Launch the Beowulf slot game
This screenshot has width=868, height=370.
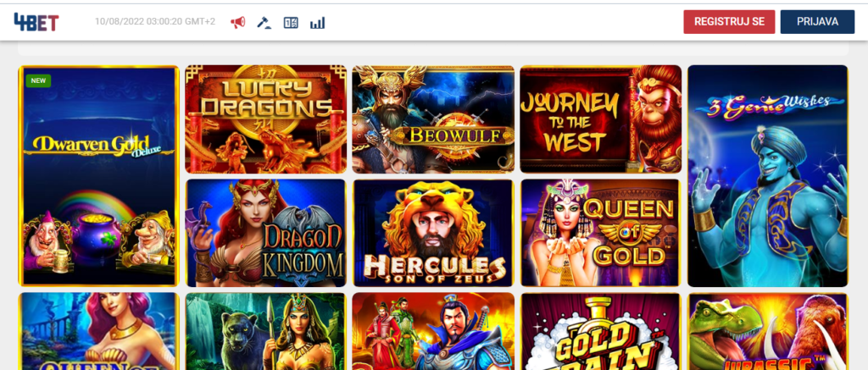click(x=433, y=119)
